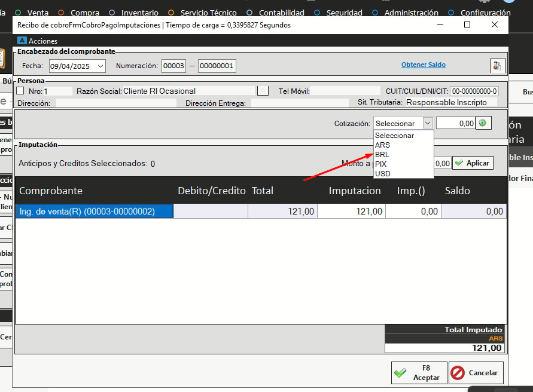Click the Cancelar button

476,373
